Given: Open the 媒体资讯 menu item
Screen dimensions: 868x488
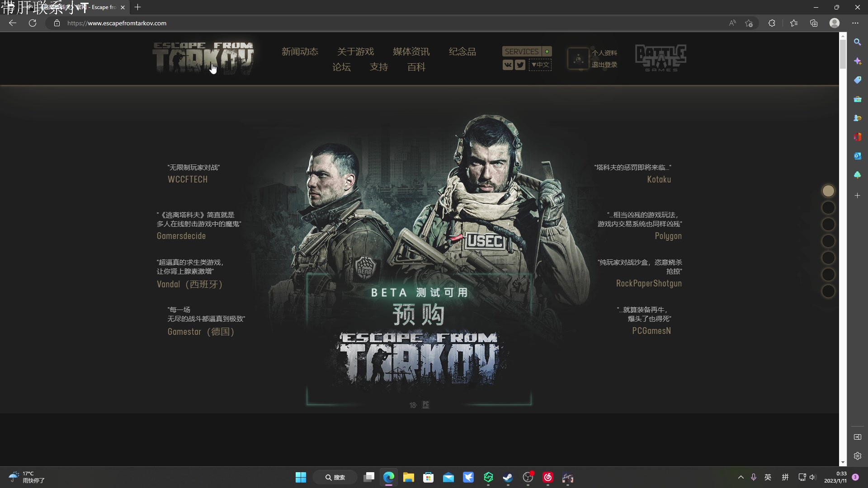Looking at the screenshot, I should 411,52.
